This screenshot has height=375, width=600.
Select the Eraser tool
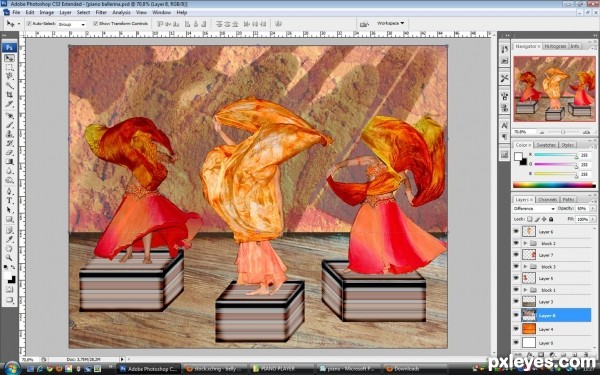click(x=10, y=152)
